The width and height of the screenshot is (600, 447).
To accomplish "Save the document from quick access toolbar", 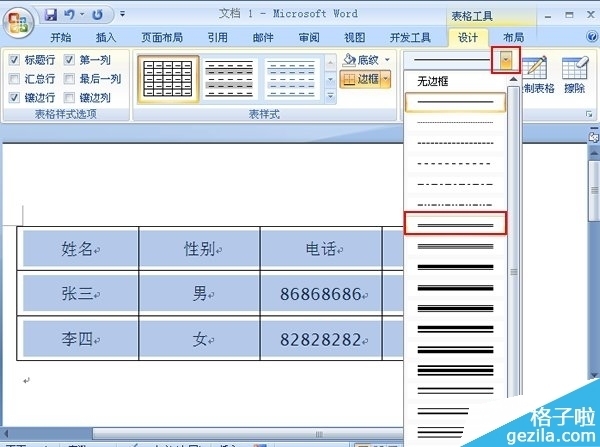I will pyautogui.click(x=50, y=15).
